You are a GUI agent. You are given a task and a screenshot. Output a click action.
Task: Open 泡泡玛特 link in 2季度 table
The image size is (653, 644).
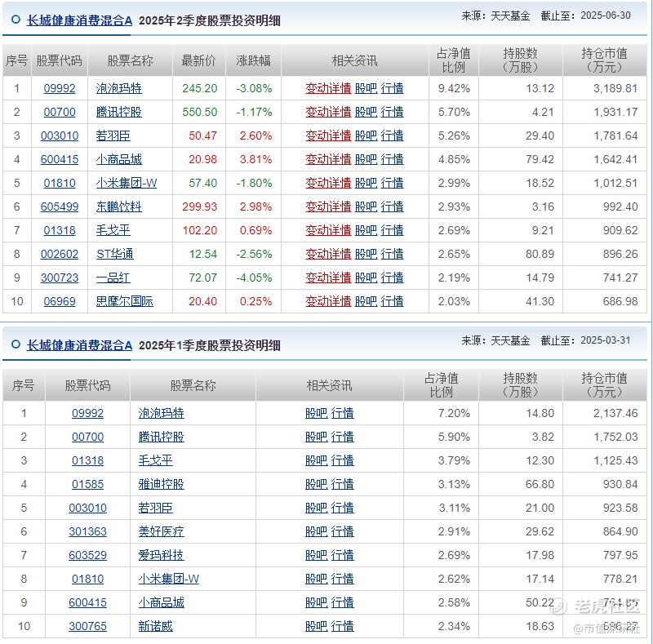(x=118, y=88)
